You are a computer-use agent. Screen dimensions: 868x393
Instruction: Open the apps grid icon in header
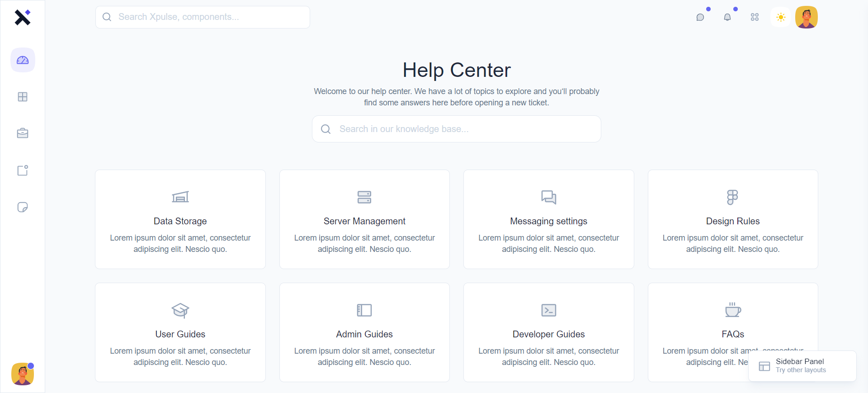tap(755, 17)
